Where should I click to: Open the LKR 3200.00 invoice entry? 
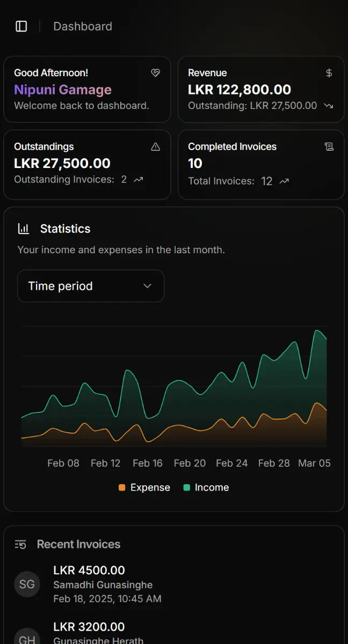tap(89, 627)
